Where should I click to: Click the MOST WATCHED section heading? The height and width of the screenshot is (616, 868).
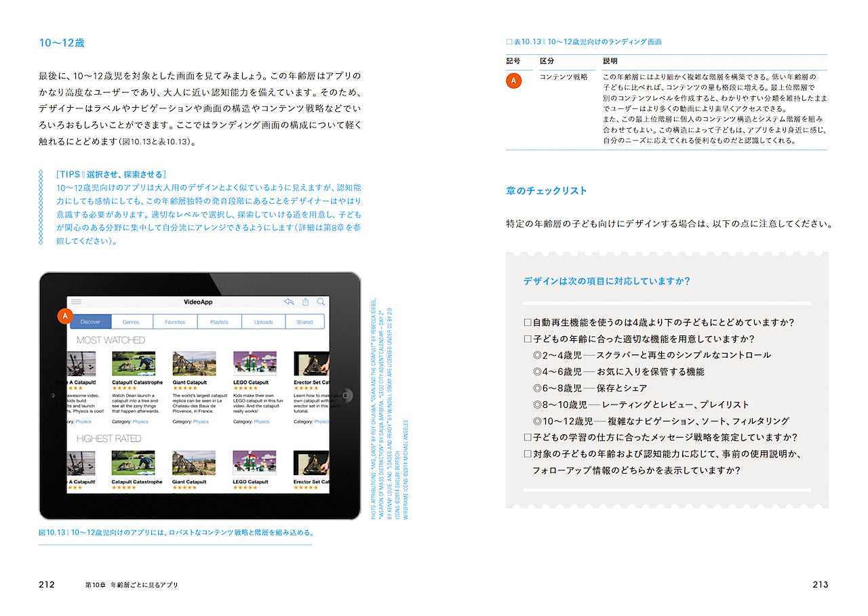coord(111,340)
